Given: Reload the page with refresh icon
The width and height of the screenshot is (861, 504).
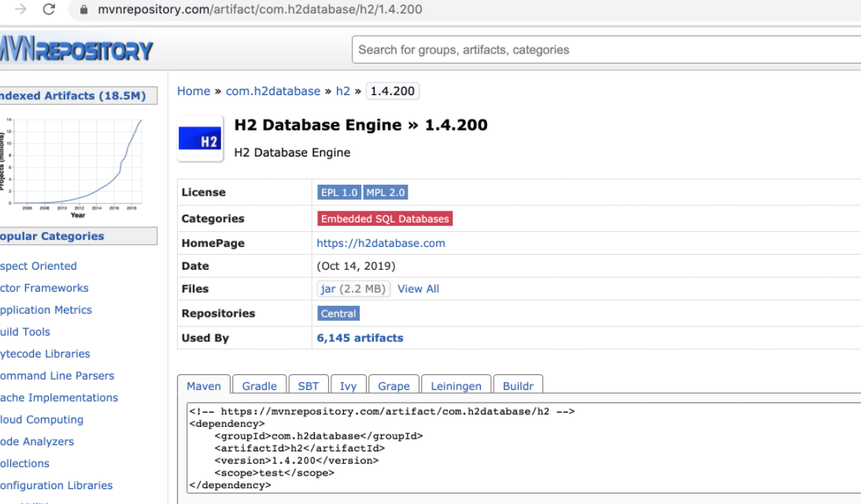Looking at the screenshot, I should [49, 9].
